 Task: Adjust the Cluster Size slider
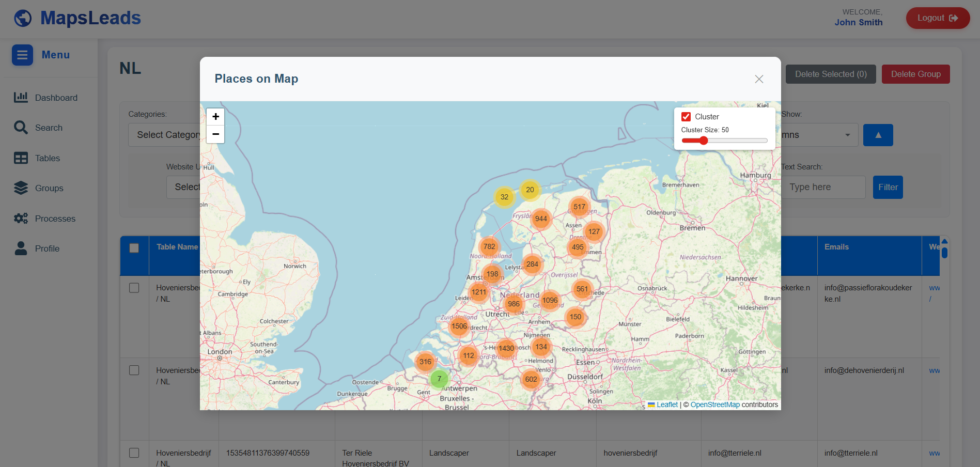(x=704, y=141)
